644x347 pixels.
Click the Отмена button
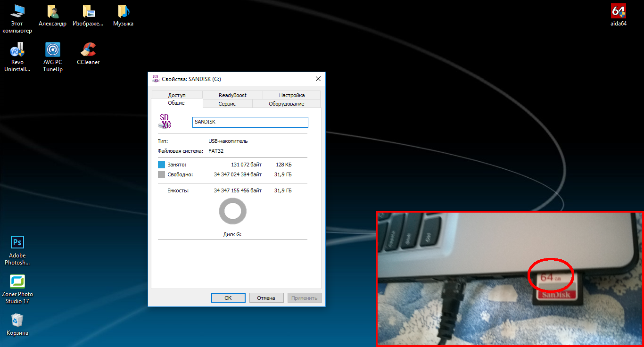[266, 298]
